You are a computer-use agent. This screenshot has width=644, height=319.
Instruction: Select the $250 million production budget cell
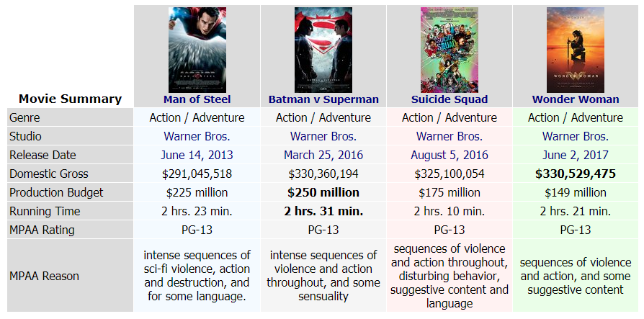pyautogui.click(x=323, y=192)
